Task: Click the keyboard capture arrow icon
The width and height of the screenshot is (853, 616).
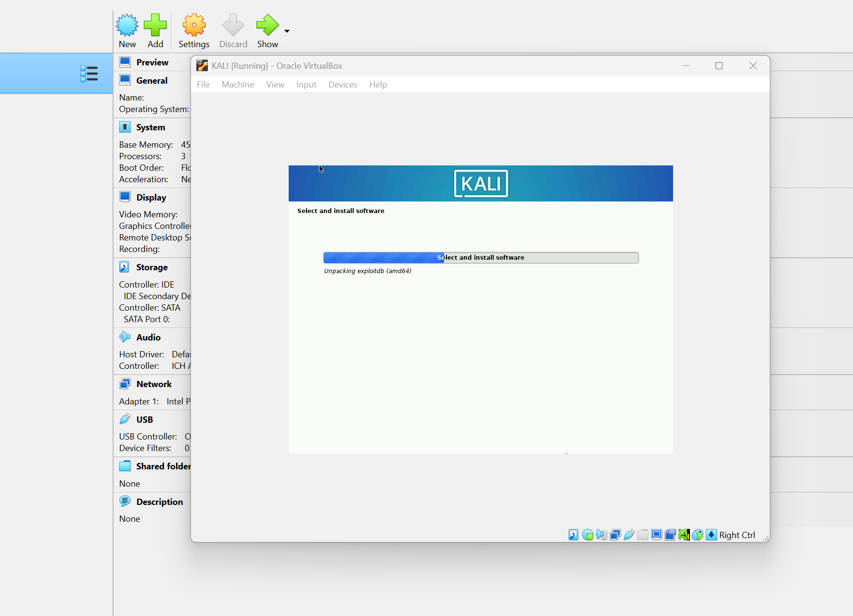Action: click(712, 535)
